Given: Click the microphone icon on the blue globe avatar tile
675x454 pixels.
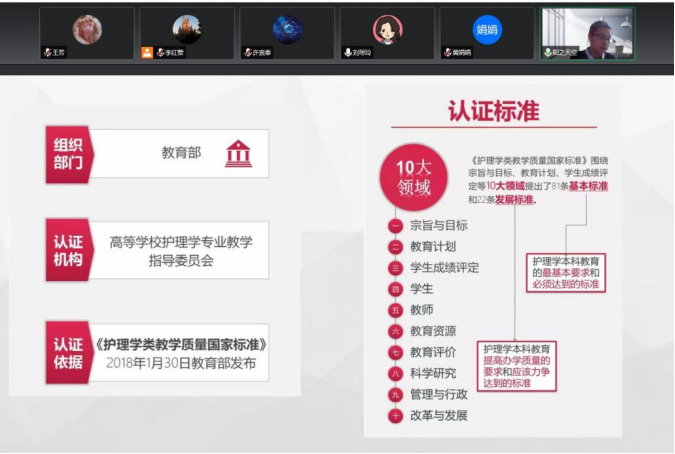Looking at the screenshot, I should click(247, 52).
